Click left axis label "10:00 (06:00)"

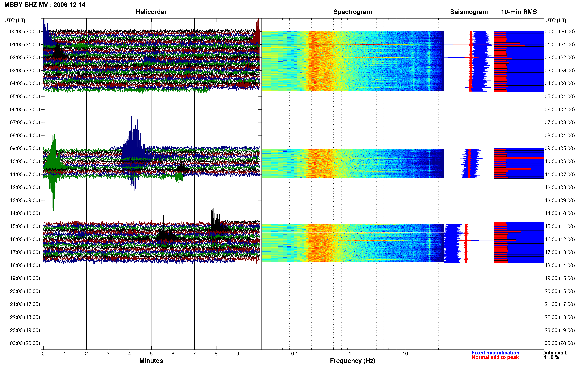tap(25, 161)
